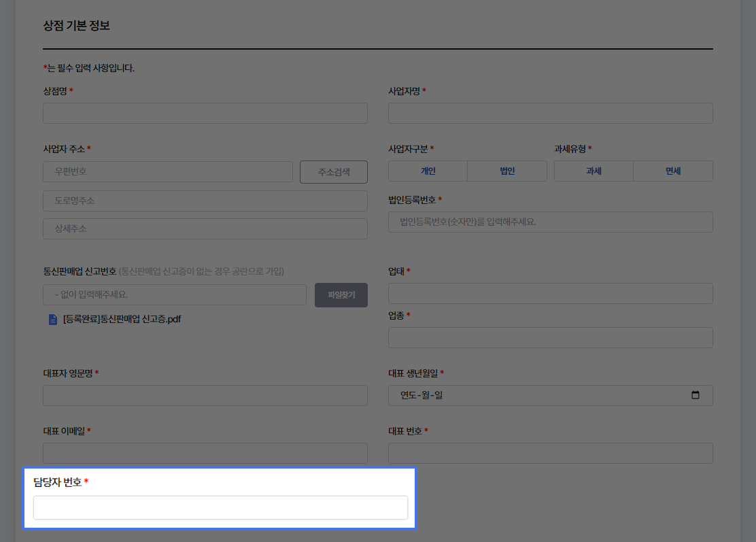Select 법인 business type option

tap(507, 171)
